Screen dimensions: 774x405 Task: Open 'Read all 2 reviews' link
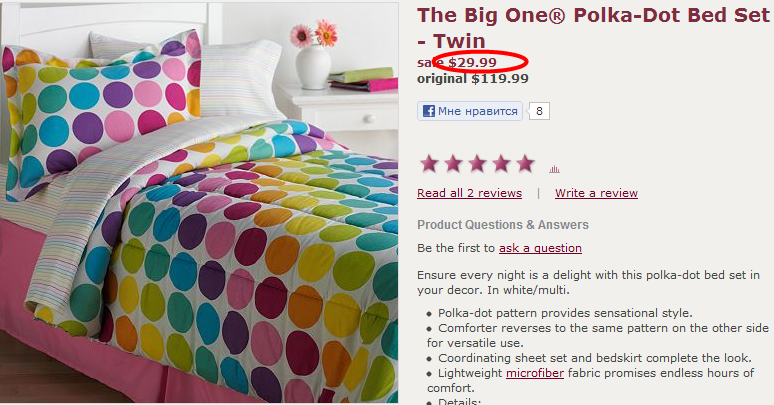[x=469, y=193]
